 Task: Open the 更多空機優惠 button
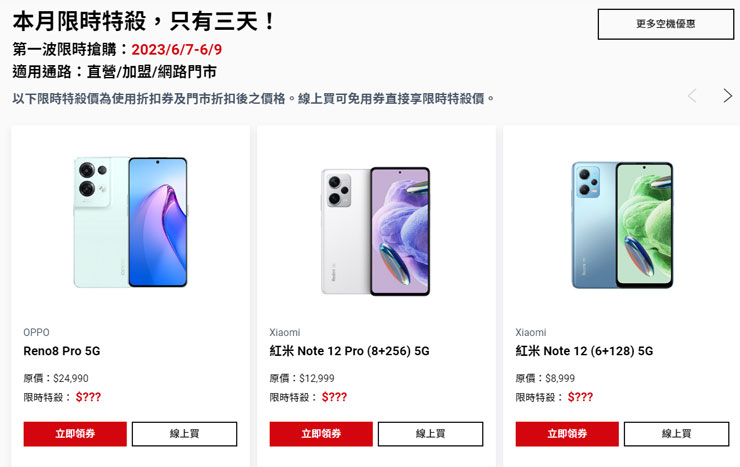point(665,24)
